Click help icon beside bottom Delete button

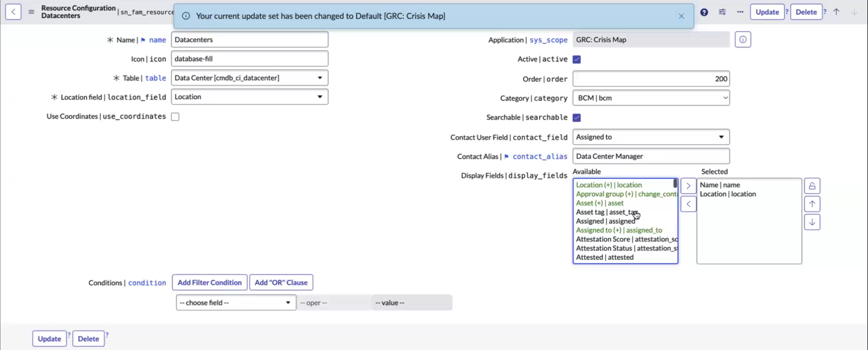[107, 335]
